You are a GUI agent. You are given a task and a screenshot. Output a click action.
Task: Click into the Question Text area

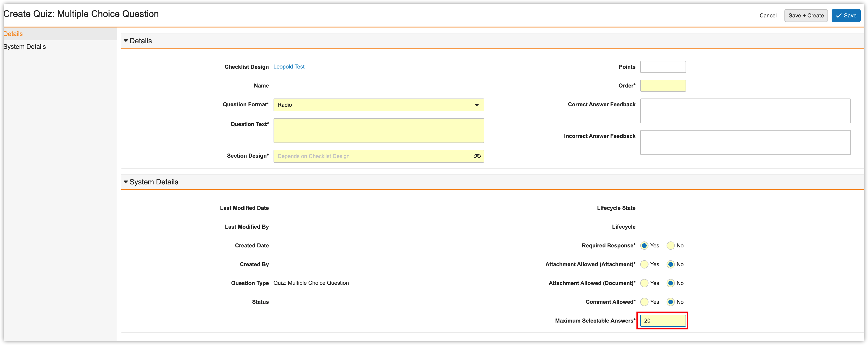pos(378,131)
